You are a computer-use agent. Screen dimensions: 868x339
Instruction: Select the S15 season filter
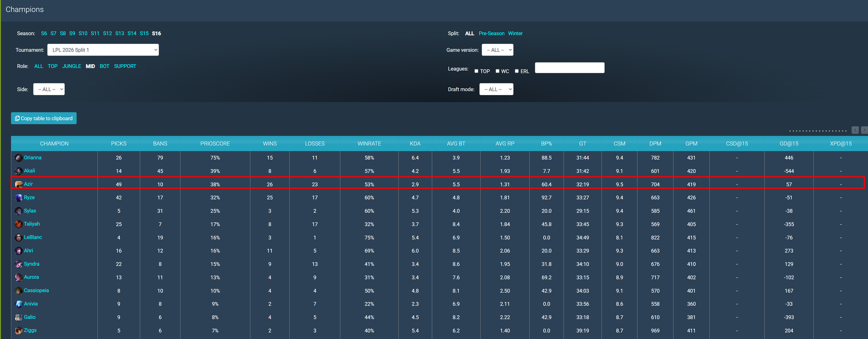pos(144,33)
